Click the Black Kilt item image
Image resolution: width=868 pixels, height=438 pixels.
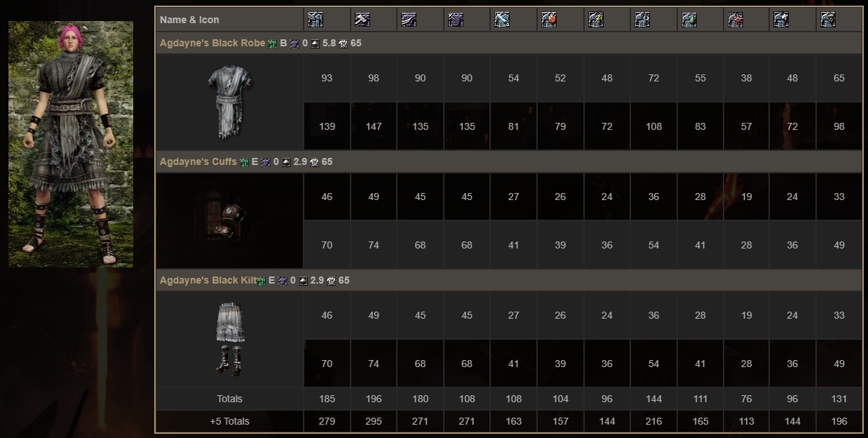pyautogui.click(x=229, y=340)
